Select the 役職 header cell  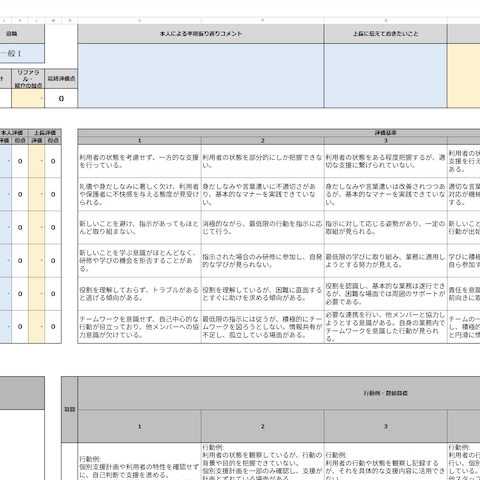(22, 34)
